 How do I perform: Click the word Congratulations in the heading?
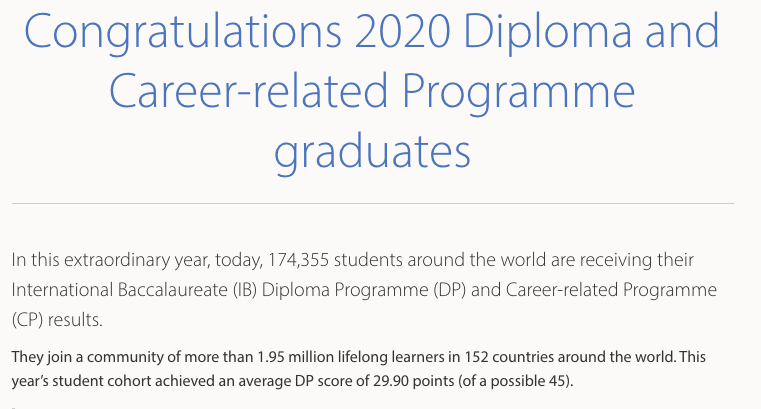coord(183,32)
